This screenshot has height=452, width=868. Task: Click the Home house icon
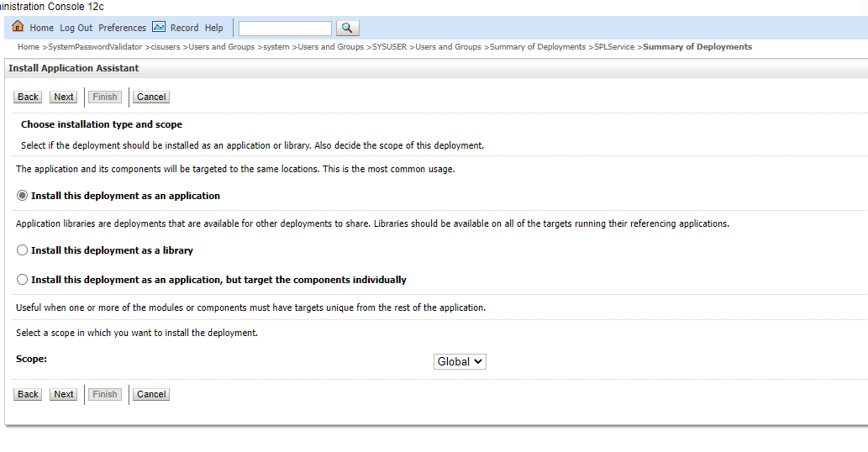(18, 26)
